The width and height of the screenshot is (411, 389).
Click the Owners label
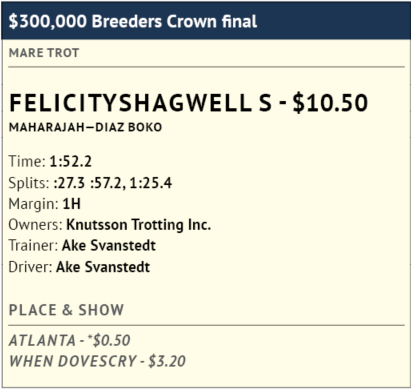pos(35,225)
